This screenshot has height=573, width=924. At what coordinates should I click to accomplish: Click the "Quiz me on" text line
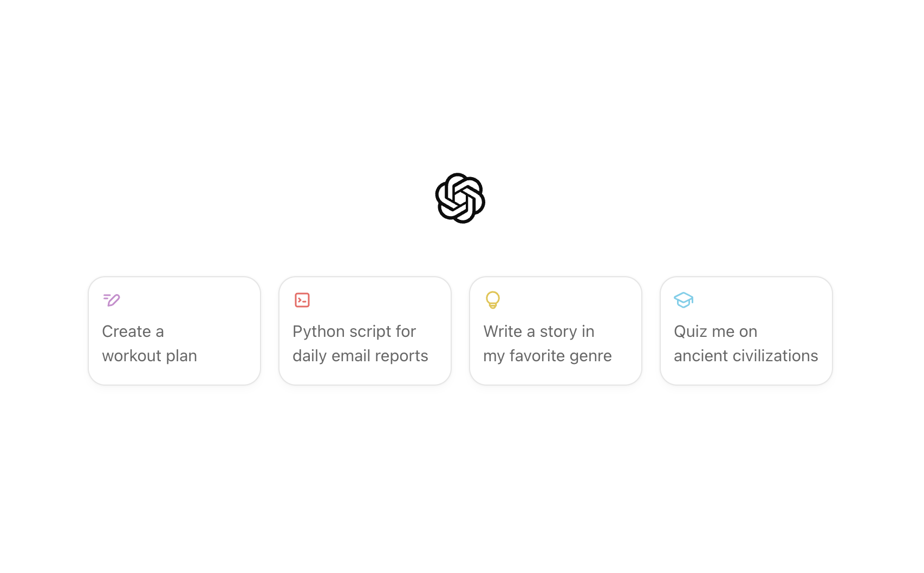tap(715, 331)
